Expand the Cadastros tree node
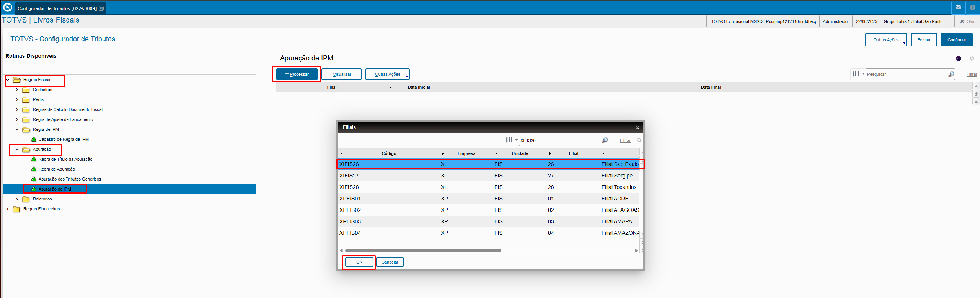Viewport: 980px width, 298px height. coord(17,90)
